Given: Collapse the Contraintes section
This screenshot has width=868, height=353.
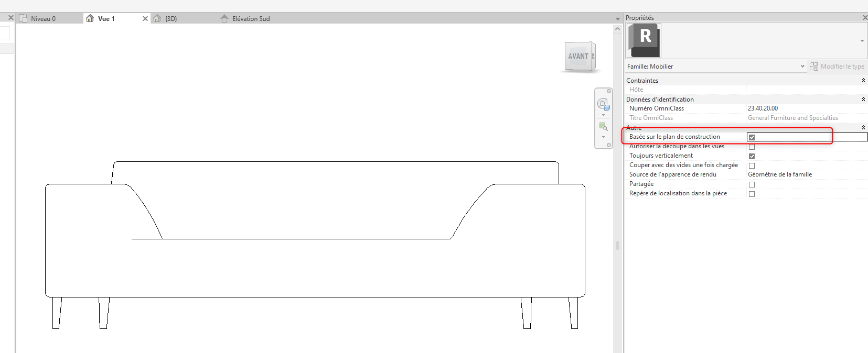Looking at the screenshot, I should pyautogui.click(x=863, y=80).
